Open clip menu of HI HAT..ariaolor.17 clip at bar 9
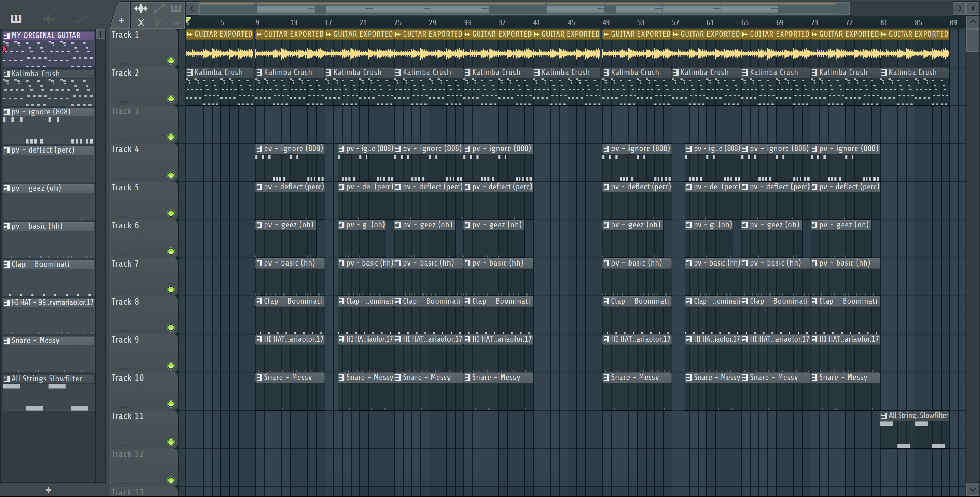The width and height of the screenshot is (980, 497). (259, 339)
